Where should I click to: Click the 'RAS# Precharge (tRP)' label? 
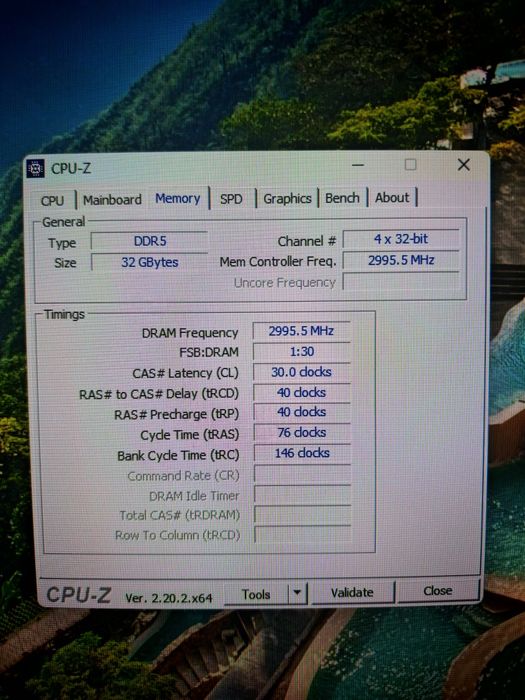tap(176, 415)
